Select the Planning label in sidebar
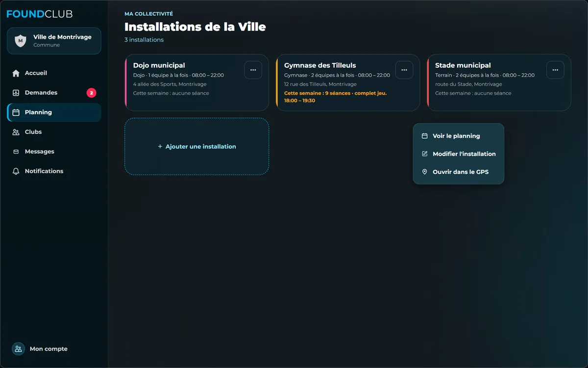 (x=38, y=112)
